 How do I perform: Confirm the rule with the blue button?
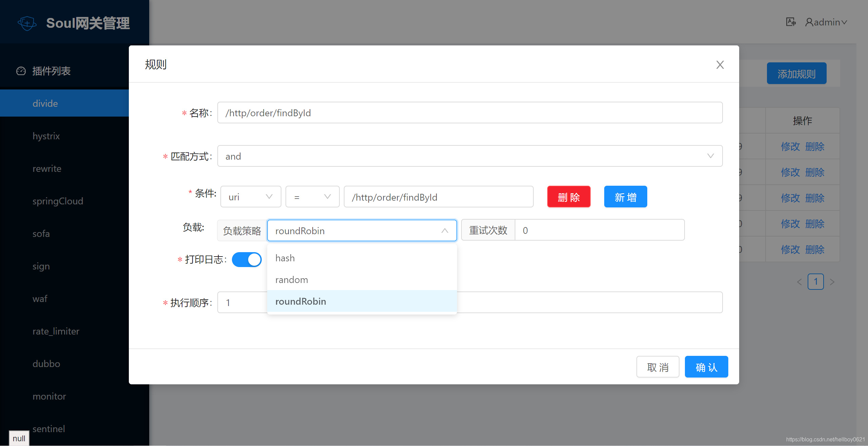[706, 367]
